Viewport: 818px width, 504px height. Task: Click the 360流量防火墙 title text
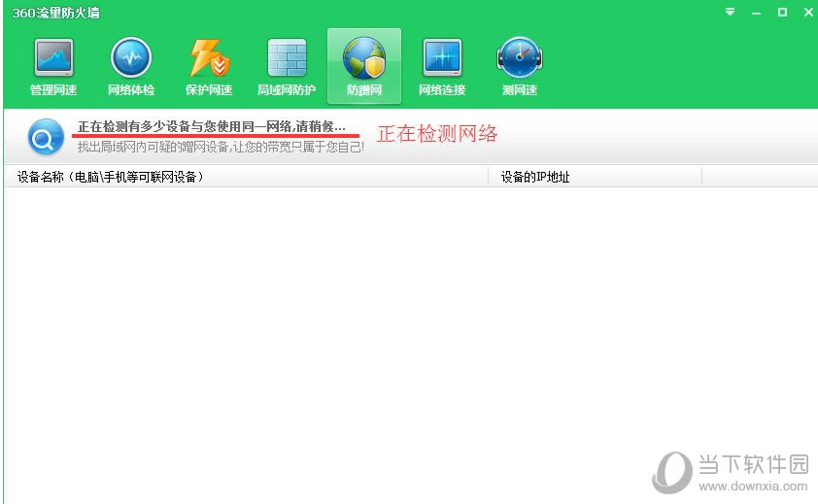click(x=55, y=13)
